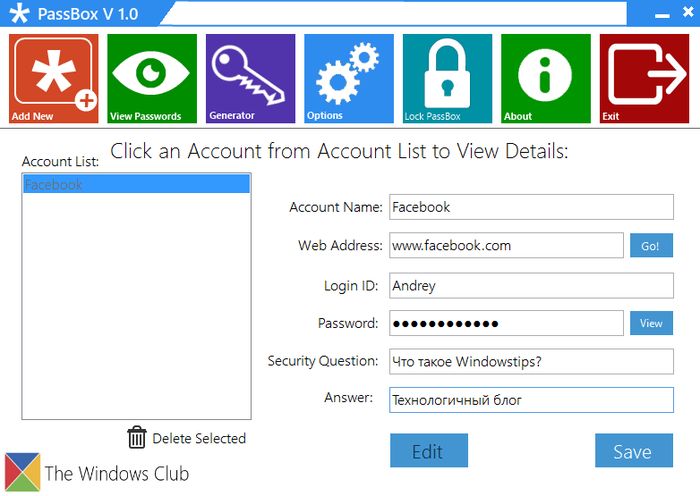Screen dimensions: 700x496
Task: Click the Delete Selected trash icon
Action: point(137,438)
